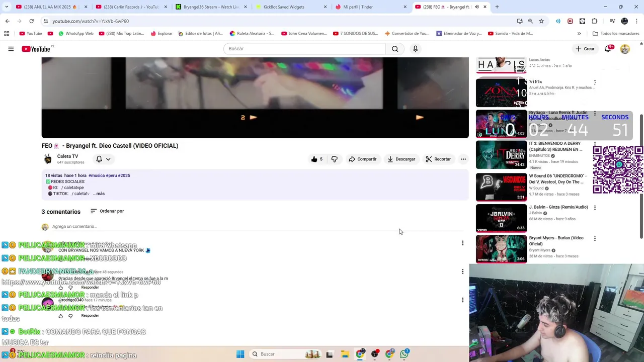The image size is (644, 362).
Task: Click the magnifier search button beside Buscar field
Action: pyautogui.click(x=395, y=49)
